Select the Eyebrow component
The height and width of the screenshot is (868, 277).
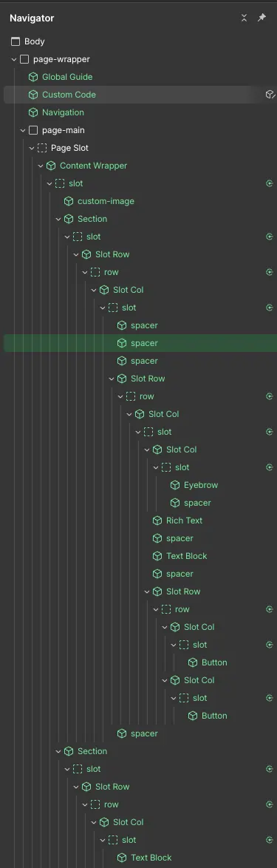tap(201, 485)
